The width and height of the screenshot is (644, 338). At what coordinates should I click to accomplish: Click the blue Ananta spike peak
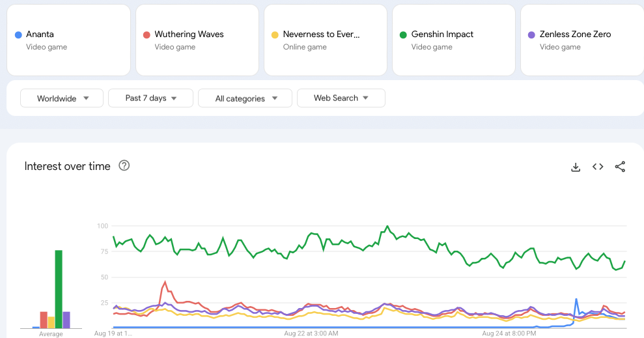[576, 300]
